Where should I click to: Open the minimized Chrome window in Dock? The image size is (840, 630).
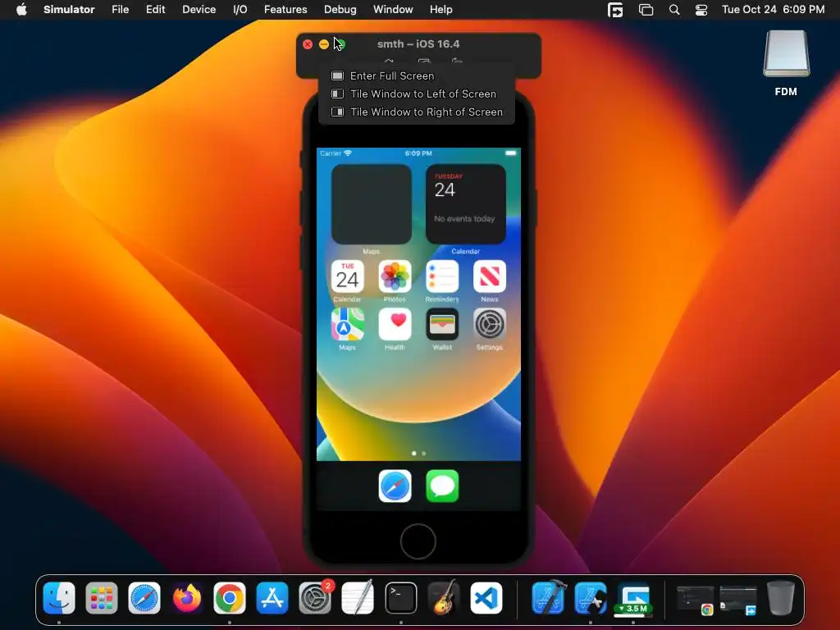(x=695, y=600)
